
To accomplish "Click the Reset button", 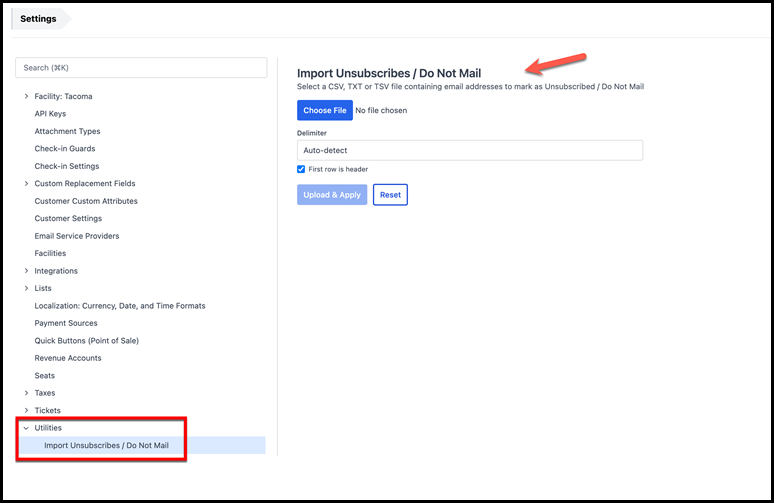I will (390, 195).
